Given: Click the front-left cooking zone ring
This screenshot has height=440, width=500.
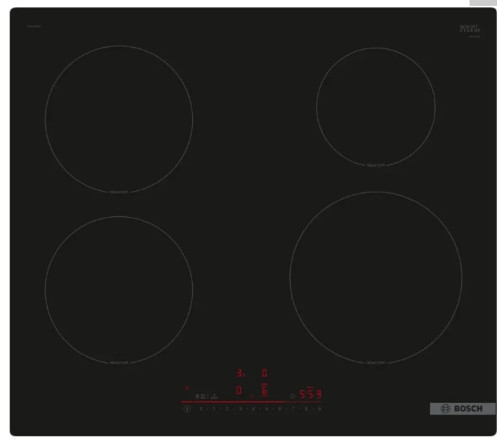Looking at the screenshot, I should point(119,290).
